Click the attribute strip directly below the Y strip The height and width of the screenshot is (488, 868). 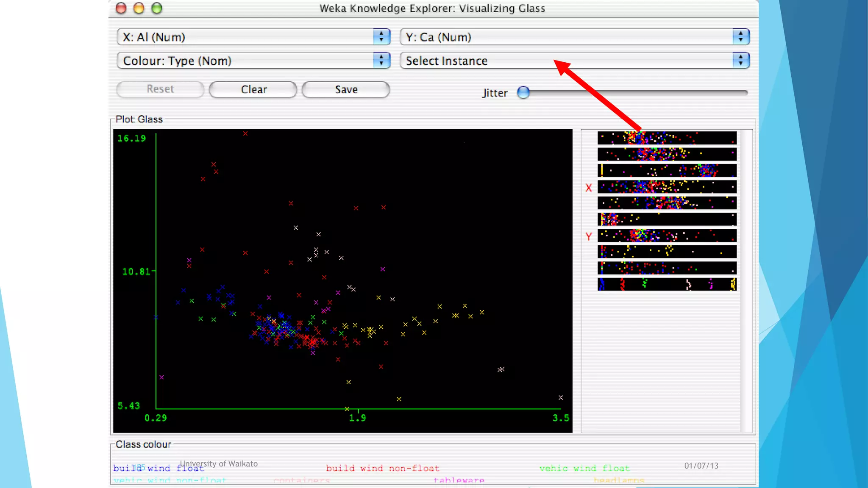tap(667, 252)
